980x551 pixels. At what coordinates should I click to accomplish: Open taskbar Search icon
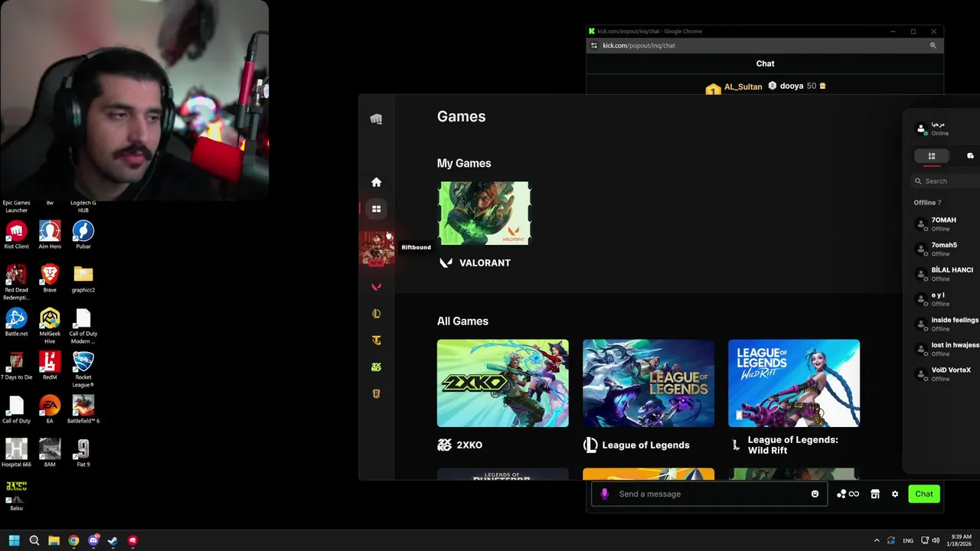point(34,540)
